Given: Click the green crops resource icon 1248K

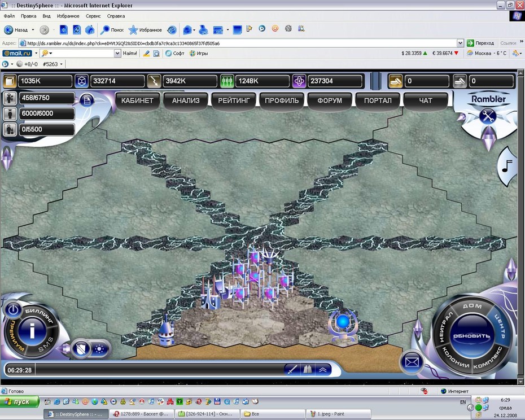Looking at the screenshot, I should coord(227,81).
